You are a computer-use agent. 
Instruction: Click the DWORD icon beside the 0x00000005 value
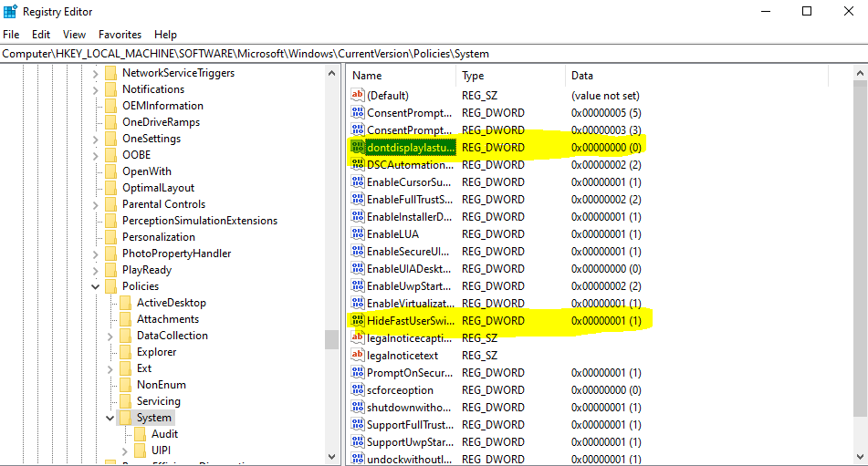[358, 113]
